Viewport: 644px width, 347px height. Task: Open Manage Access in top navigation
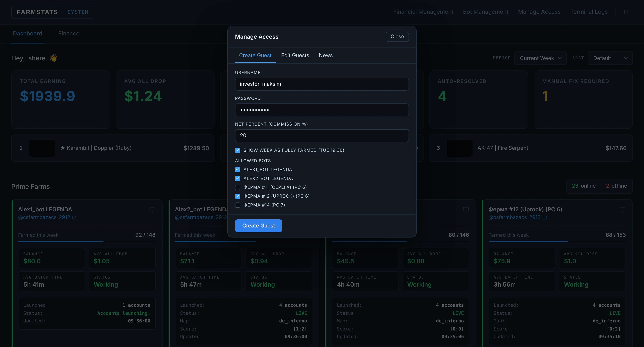click(539, 12)
